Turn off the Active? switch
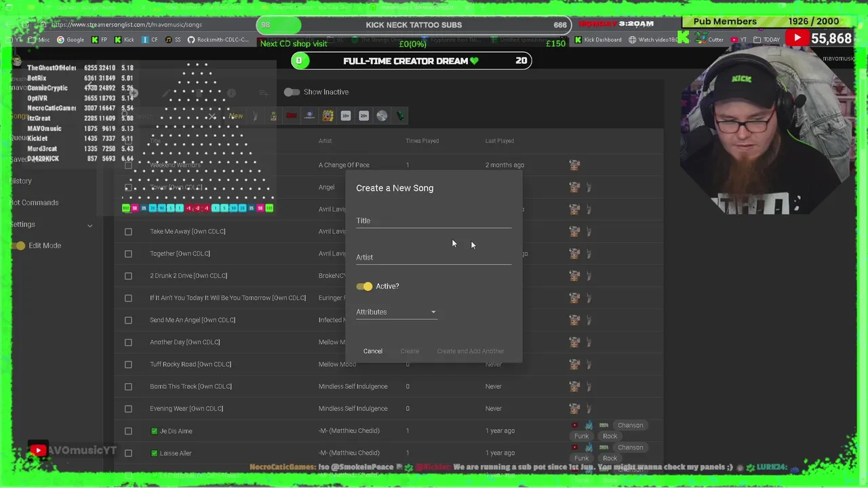The image size is (868, 488). (x=364, y=286)
